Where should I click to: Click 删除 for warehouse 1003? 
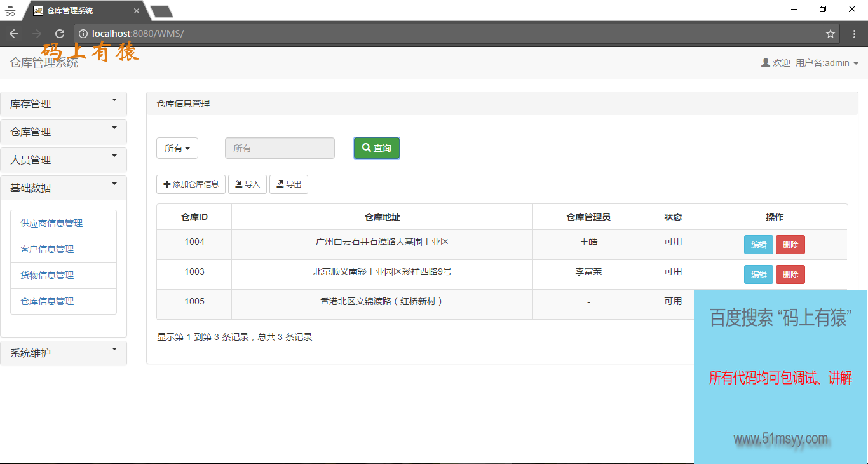[x=790, y=274]
